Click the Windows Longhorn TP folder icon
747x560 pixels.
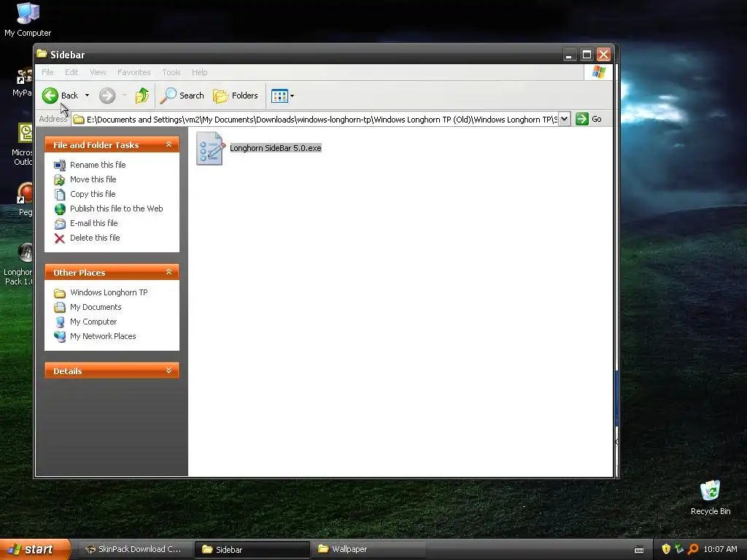point(60,293)
